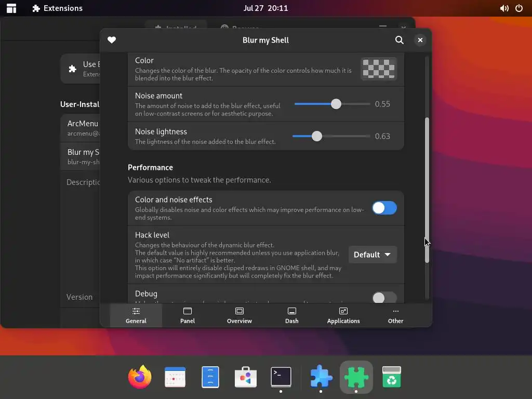Adjust the Noise lightness slider

point(331,136)
